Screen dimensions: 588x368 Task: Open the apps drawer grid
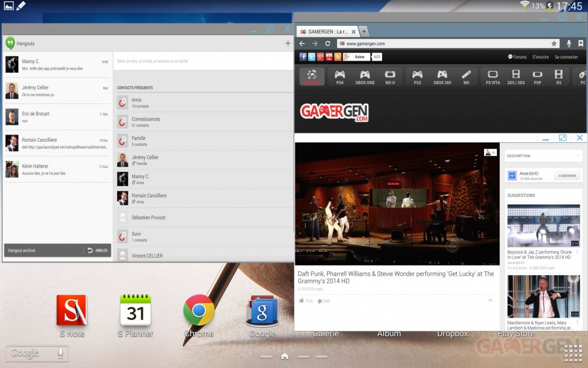pyautogui.click(x=572, y=353)
